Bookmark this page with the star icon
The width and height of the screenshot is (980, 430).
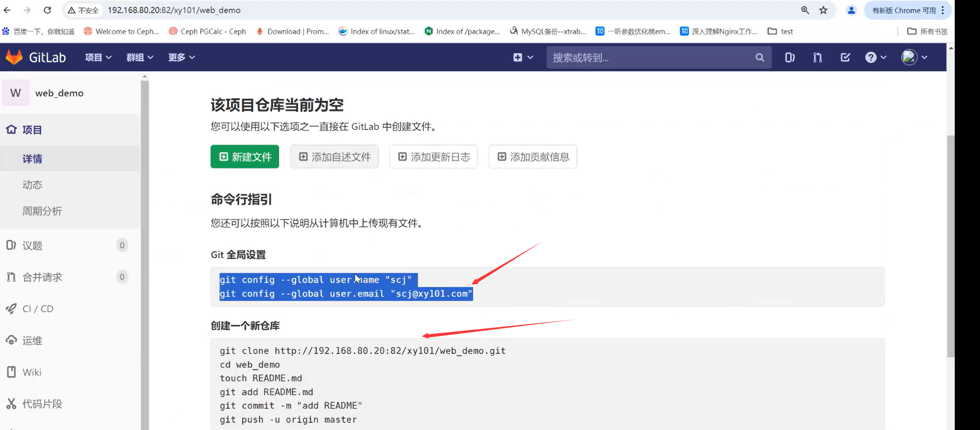[823, 10]
